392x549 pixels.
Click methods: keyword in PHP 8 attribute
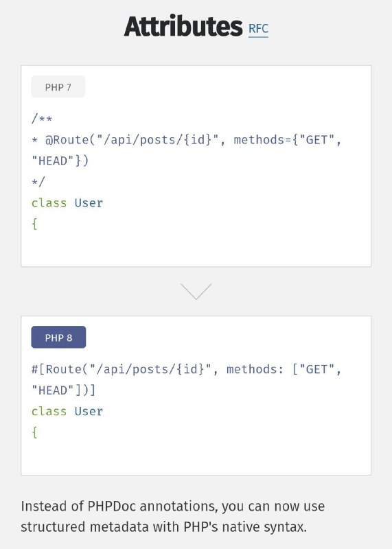click(x=255, y=369)
